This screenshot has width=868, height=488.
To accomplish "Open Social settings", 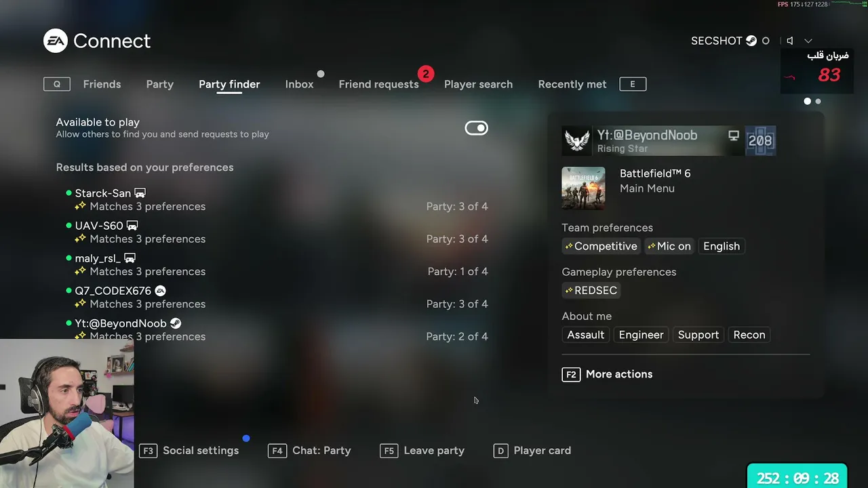I will pyautogui.click(x=201, y=451).
